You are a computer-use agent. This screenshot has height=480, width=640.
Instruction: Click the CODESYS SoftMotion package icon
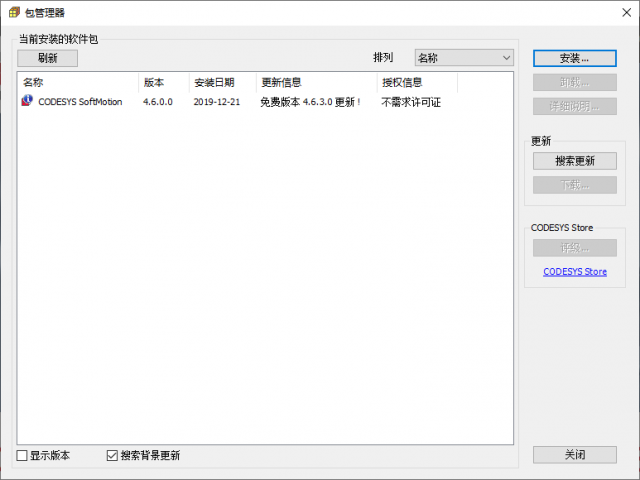click(27, 101)
